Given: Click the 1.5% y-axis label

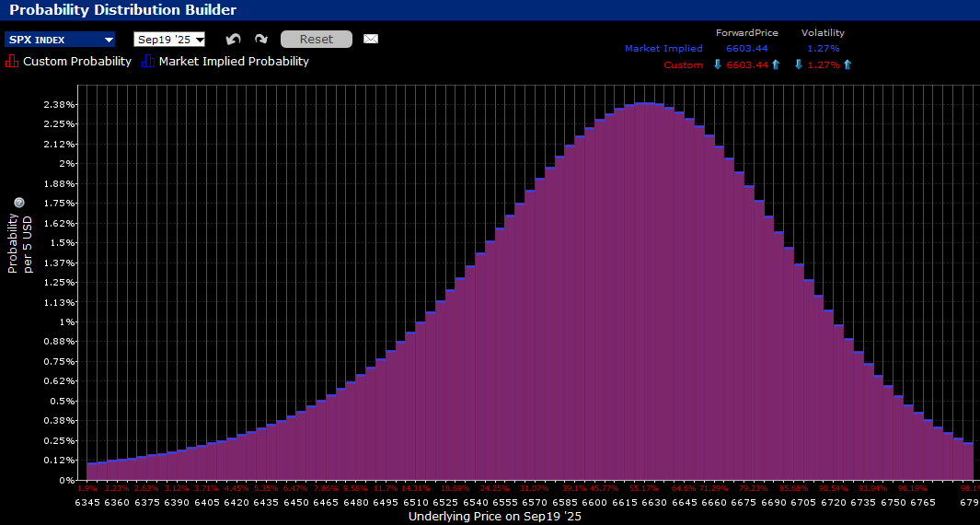Looking at the screenshot, I should click(x=63, y=243).
